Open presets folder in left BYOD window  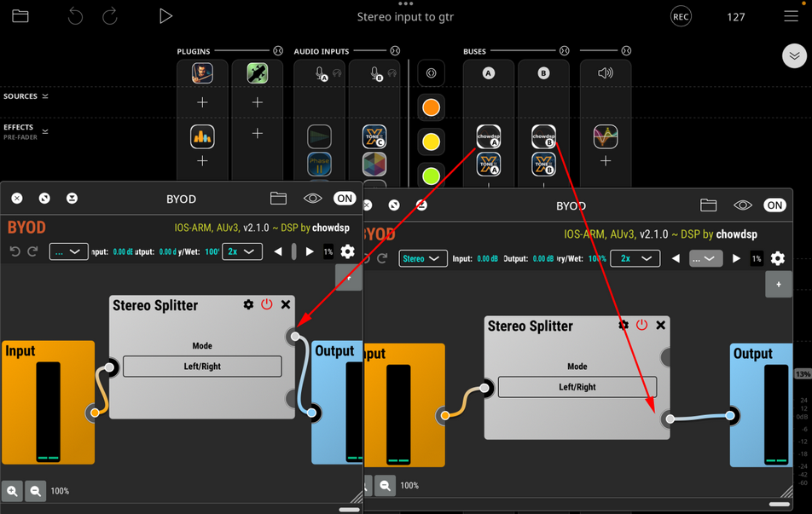tap(278, 199)
